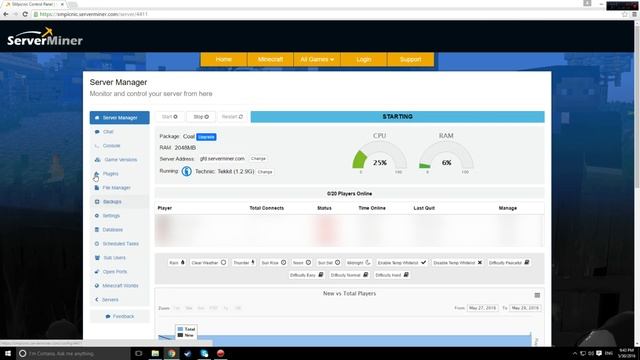Go back to Servers list

[x=119, y=300]
